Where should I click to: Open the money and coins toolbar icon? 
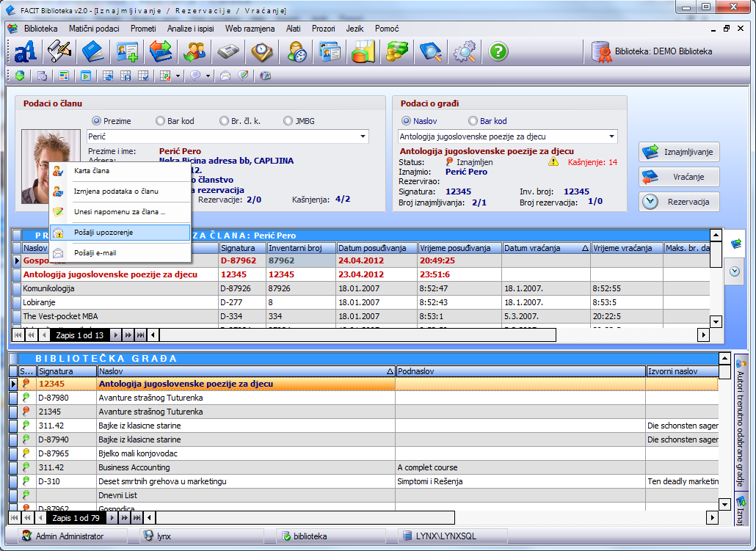pyautogui.click(x=397, y=51)
